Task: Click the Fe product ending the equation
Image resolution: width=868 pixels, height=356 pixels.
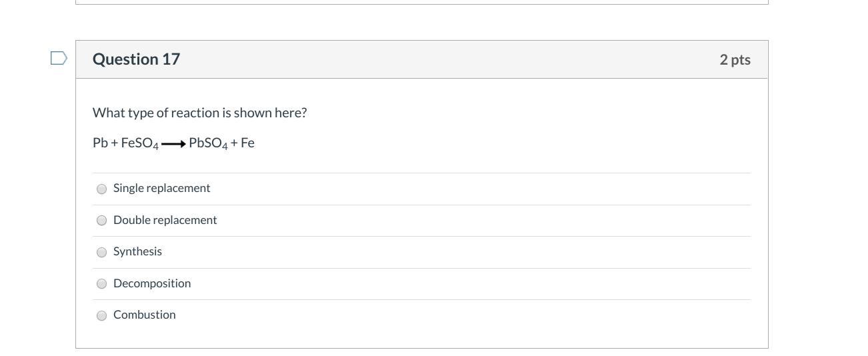Action: pyautogui.click(x=247, y=143)
